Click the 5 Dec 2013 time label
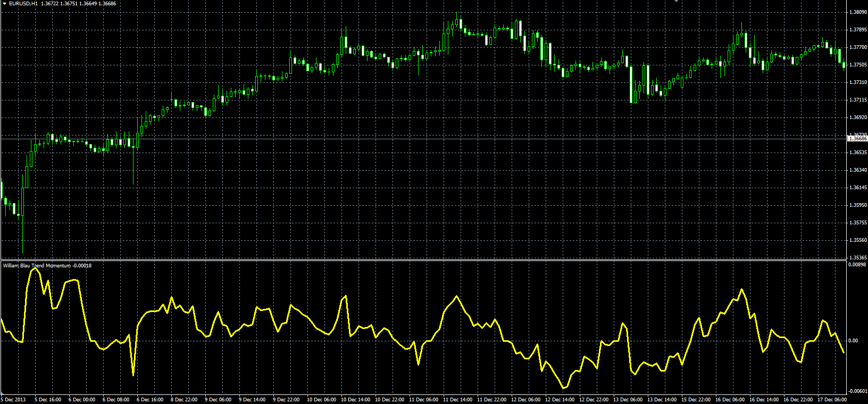The width and height of the screenshot is (868, 404). click(13, 400)
